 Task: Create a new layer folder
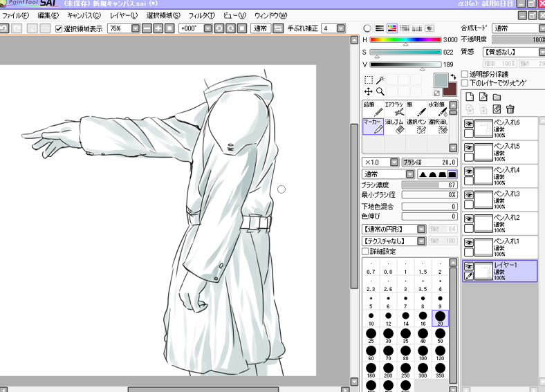pyautogui.click(x=497, y=96)
